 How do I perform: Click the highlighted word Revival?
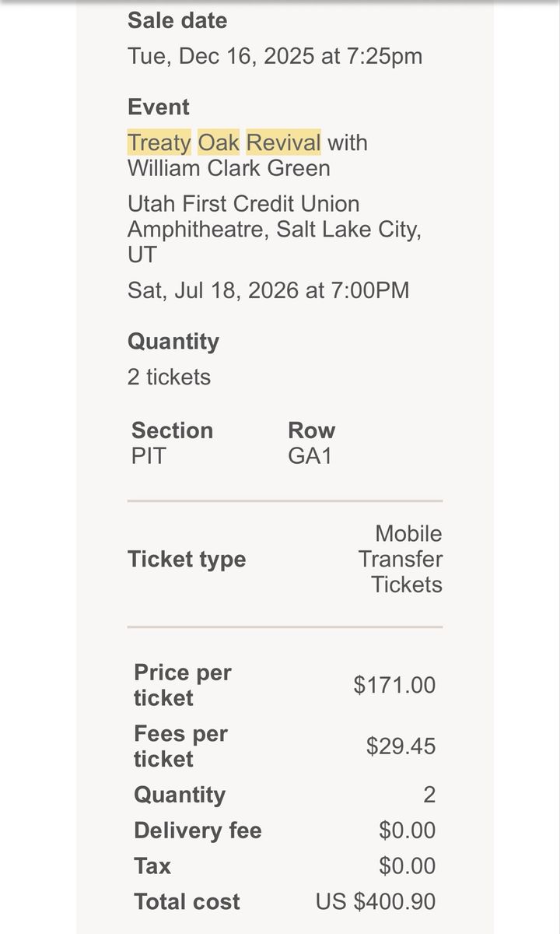coord(284,143)
